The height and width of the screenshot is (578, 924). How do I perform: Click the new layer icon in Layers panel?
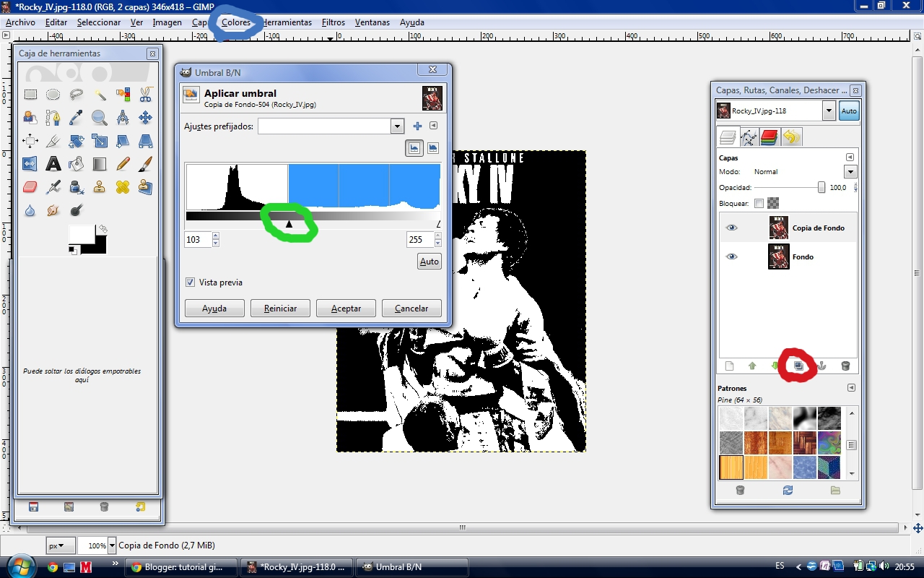coord(729,366)
